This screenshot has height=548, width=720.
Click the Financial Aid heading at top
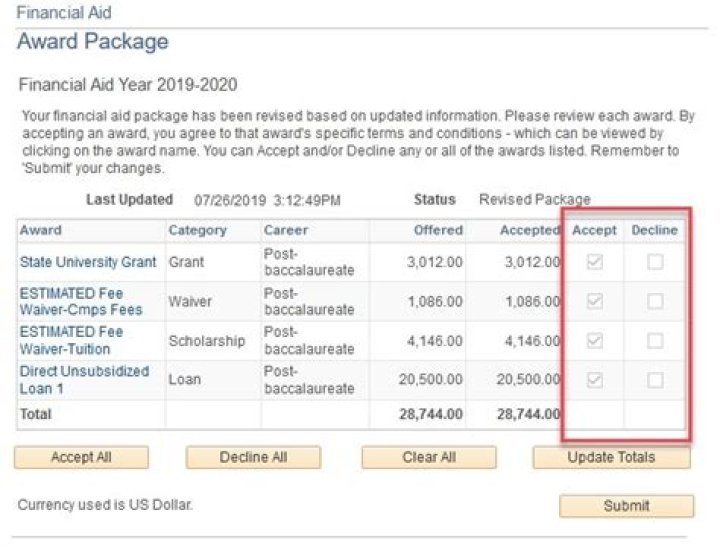click(64, 13)
